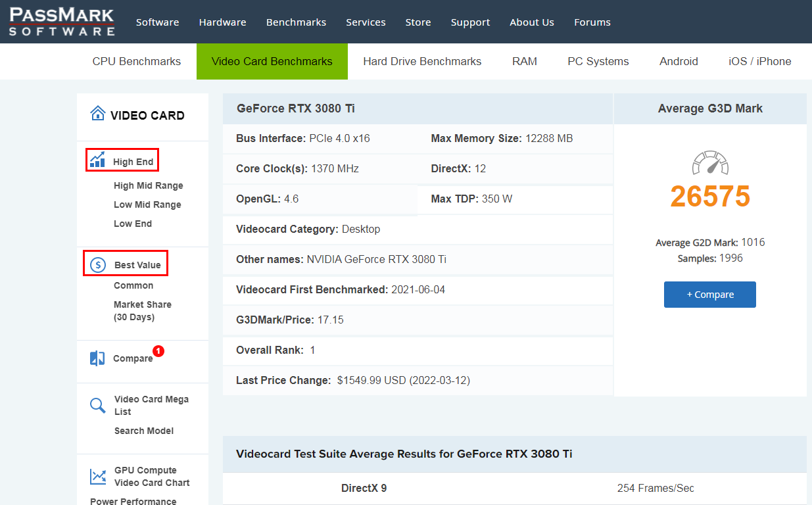Viewport: 812px width, 505px height.
Task: Open GPU Compute Video Card Chart link
Action: [152, 476]
